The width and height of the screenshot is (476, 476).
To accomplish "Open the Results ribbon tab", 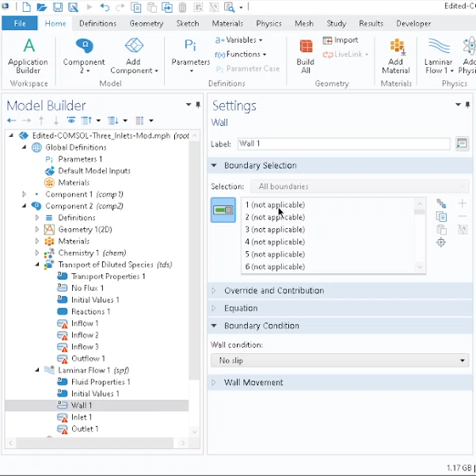I will [x=371, y=24].
